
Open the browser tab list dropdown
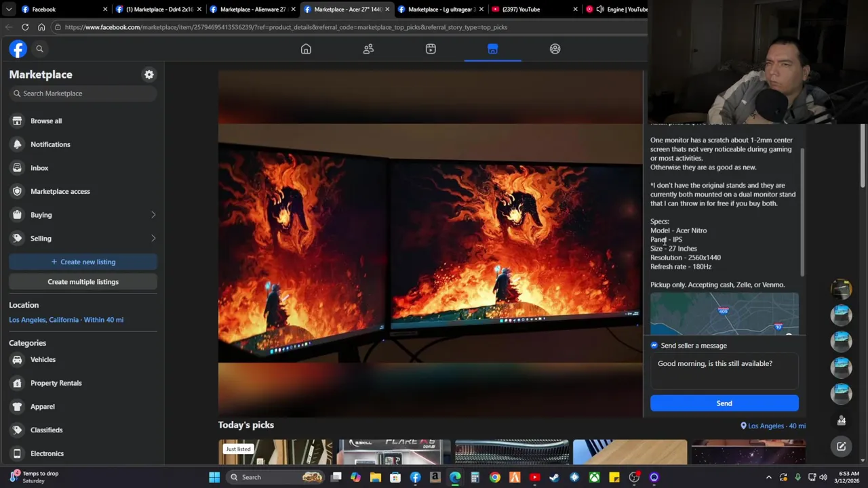tap(8, 9)
